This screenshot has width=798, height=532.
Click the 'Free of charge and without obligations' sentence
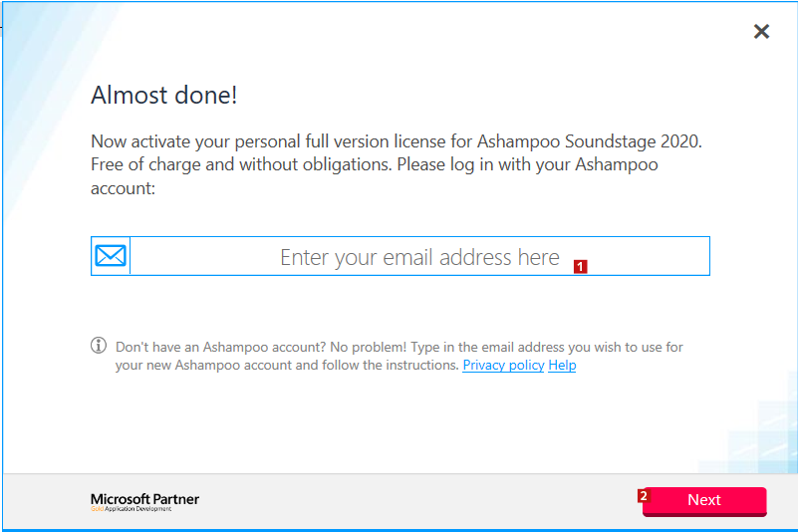[241, 164]
